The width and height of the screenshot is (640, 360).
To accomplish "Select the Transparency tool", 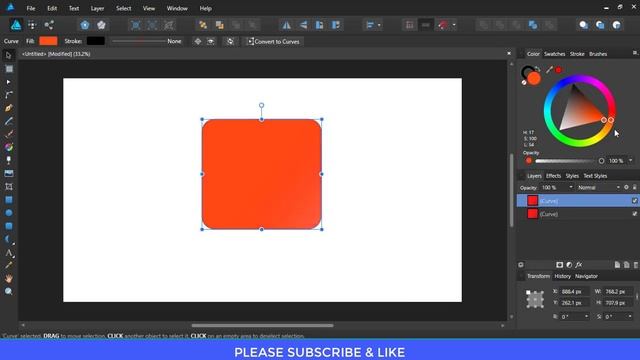I will (x=9, y=160).
